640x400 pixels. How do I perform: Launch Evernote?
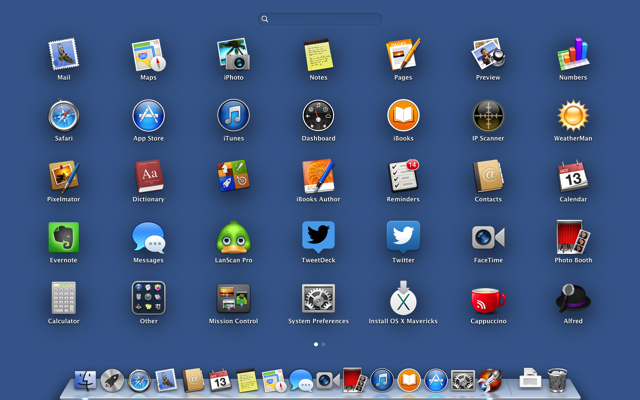tap(64, 237)
